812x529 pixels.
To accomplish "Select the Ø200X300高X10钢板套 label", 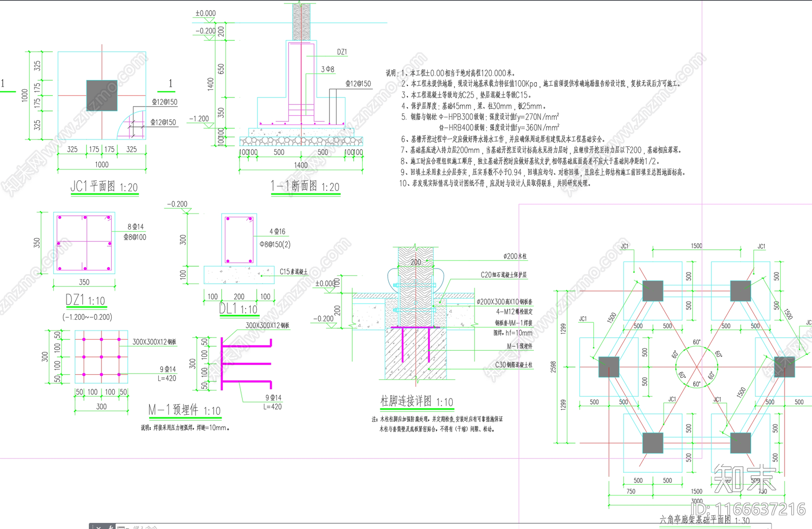I will pos(504,302).
